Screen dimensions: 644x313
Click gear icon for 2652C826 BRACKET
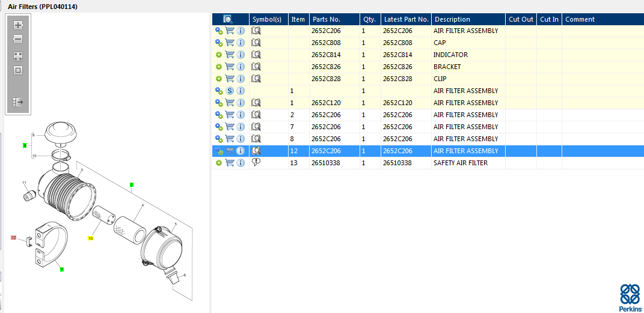pyautogui.click(x=219, y=67)
